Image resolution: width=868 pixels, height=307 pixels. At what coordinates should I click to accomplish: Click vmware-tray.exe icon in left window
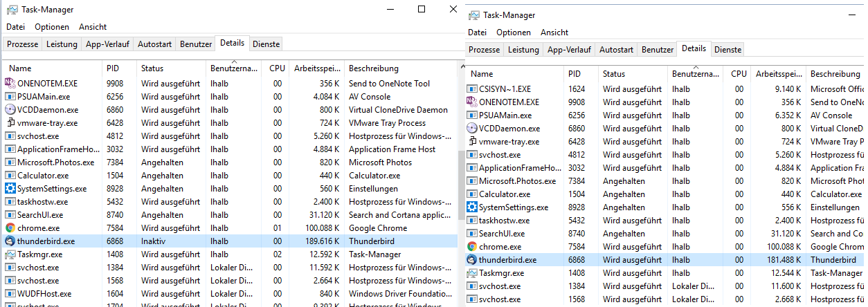[x=10, y=122]
